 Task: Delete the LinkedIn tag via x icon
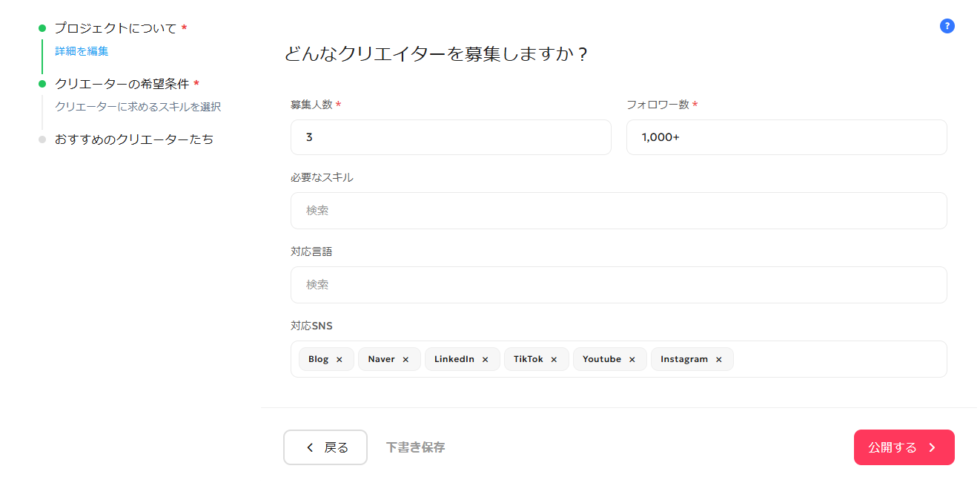(486, 360)
